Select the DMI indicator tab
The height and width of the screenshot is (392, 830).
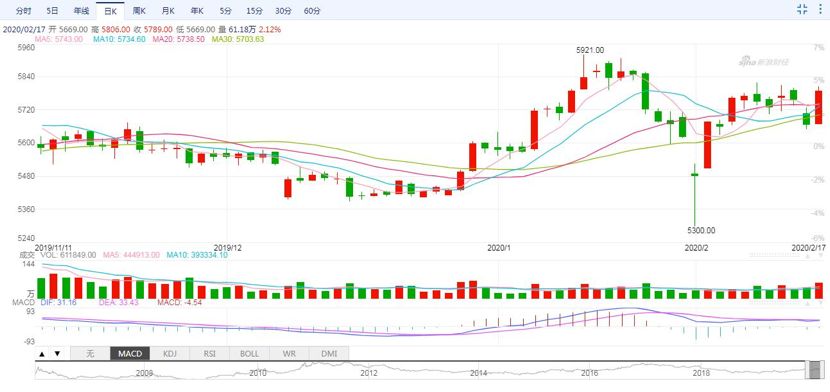click(329, 353)
